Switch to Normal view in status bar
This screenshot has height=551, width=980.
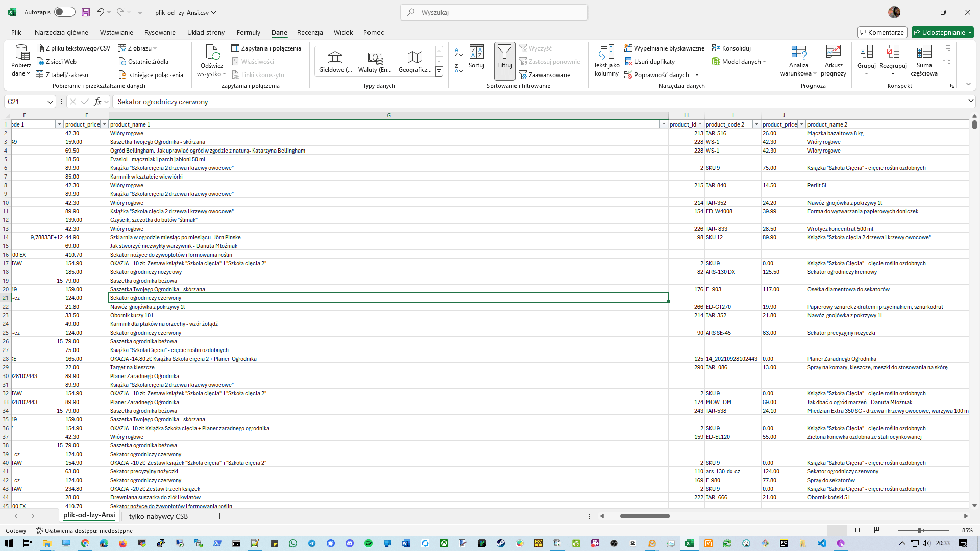[837, 530]
